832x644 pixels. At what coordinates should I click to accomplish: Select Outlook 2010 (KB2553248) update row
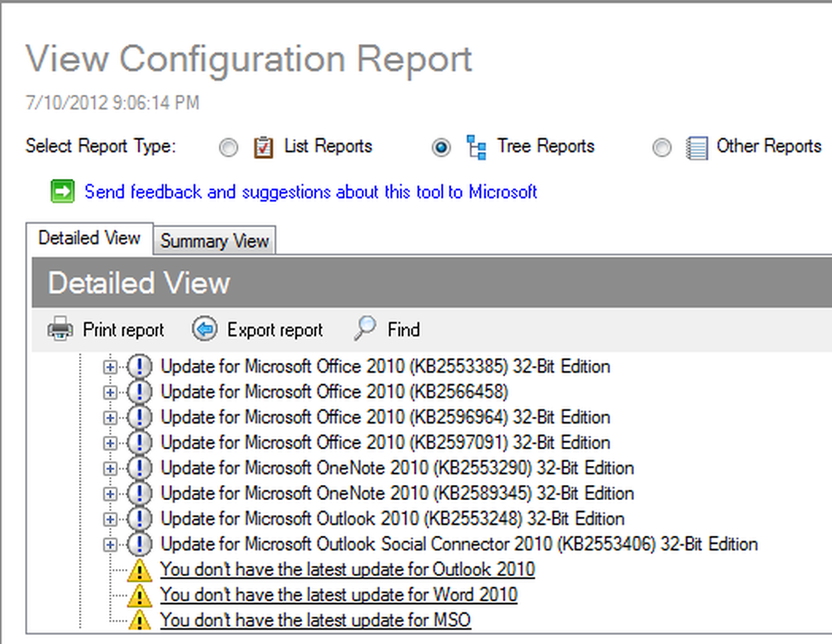coord(393,519)
